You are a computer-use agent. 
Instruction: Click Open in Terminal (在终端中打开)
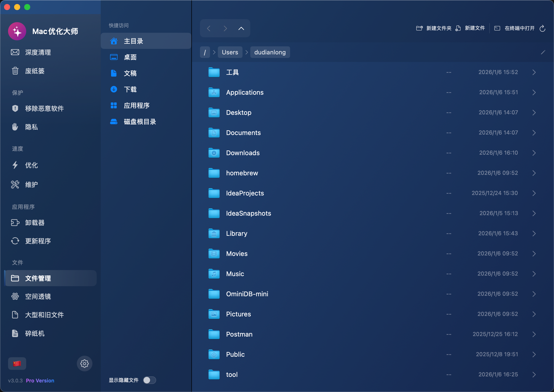tap(514, 28)
